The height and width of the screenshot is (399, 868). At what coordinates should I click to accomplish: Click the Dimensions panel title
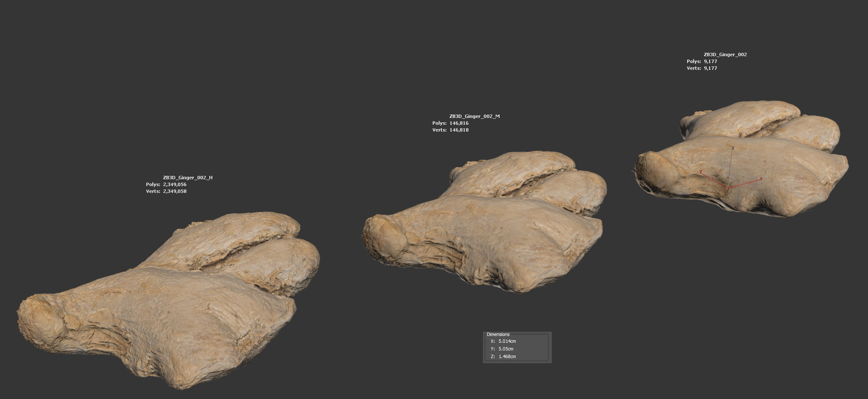(498, 334)
